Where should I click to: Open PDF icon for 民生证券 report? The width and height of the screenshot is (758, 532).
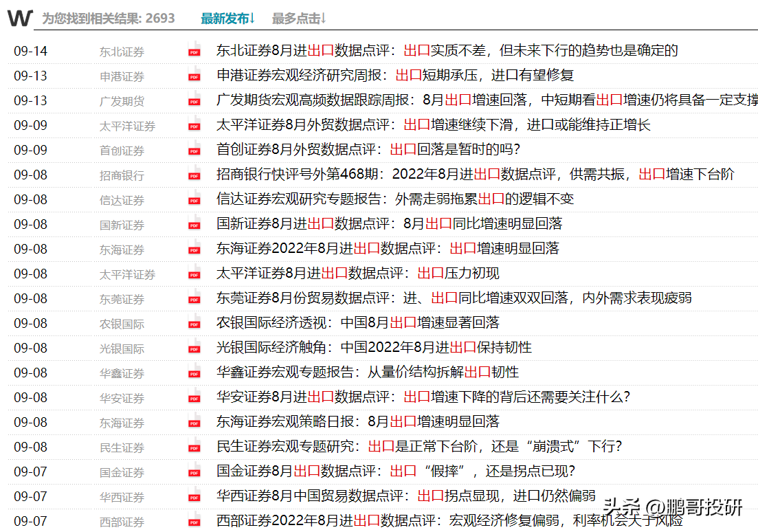point(194,447)
